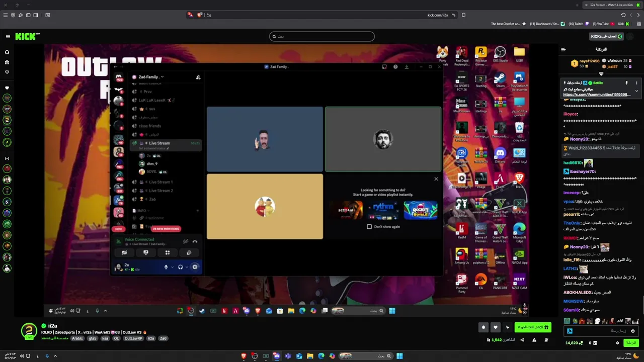Click the green chat send button
This screenshot has width=644, height=362.
click(x=631, y=343)
